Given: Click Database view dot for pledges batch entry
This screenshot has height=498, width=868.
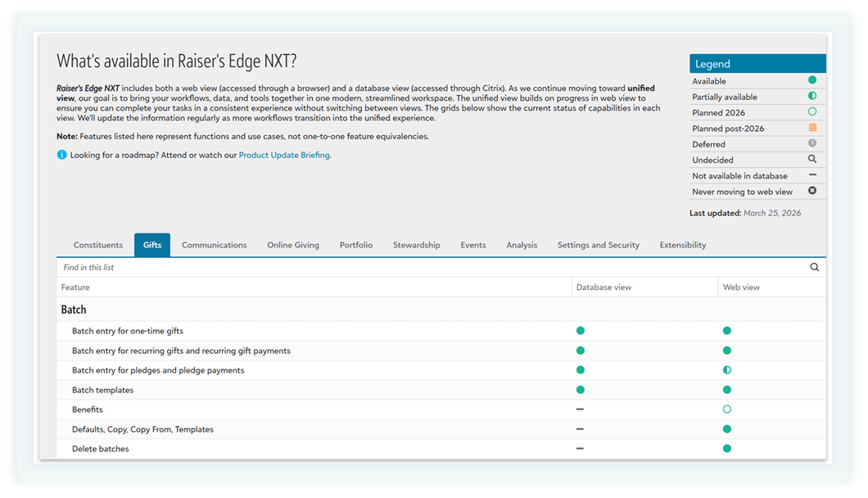Looking at the screenshot, I should point(580,370).
